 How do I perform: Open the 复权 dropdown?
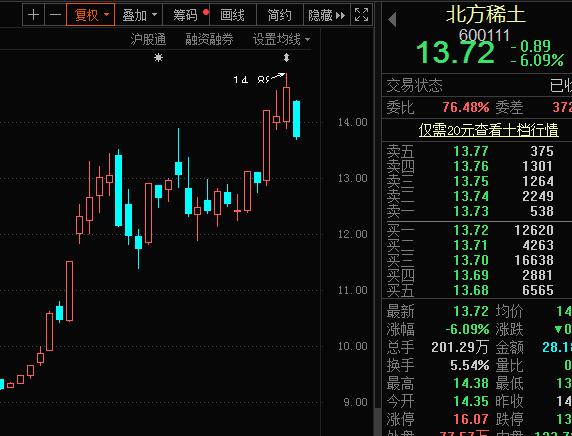click(90, 15)
